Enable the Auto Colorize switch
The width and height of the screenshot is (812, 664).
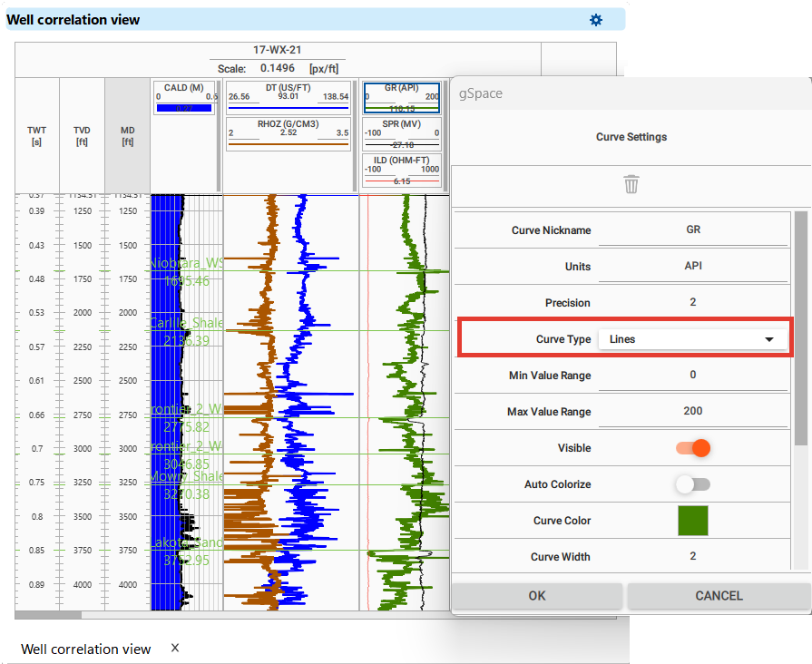(693, 484)
